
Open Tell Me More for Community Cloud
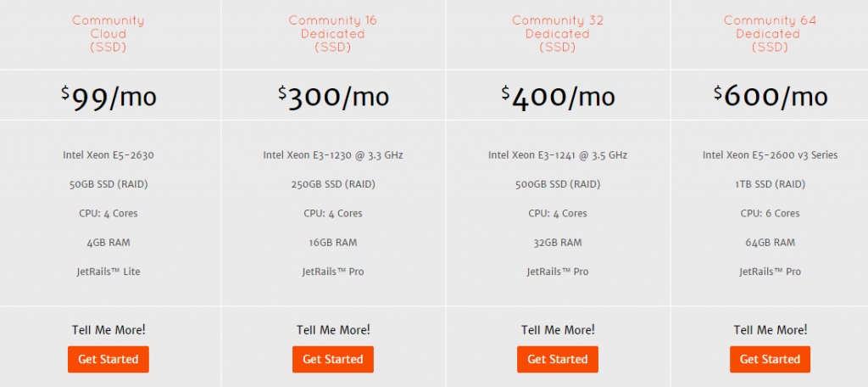click(108, 330)
